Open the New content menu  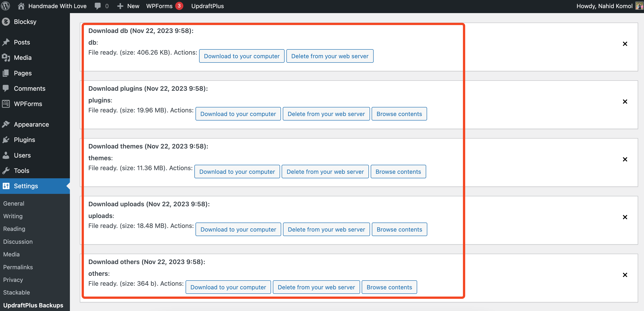point(128,6)
